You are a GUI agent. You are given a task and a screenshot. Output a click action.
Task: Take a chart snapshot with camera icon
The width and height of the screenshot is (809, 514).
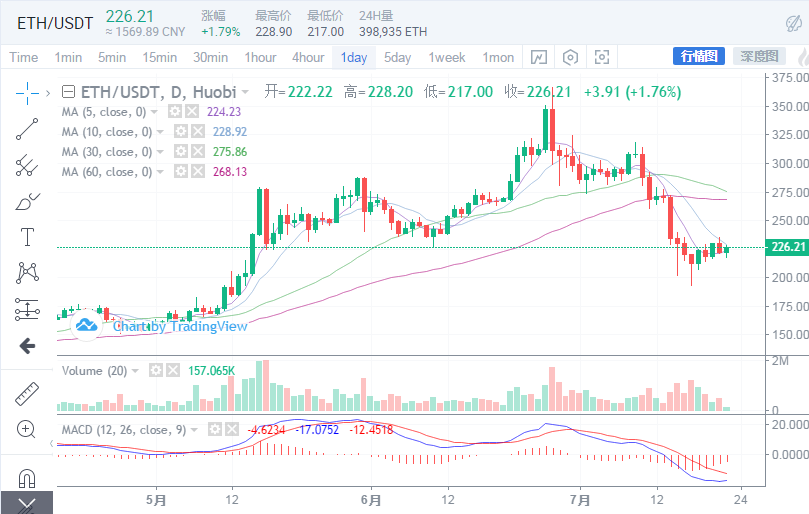(x=602, y=57)
